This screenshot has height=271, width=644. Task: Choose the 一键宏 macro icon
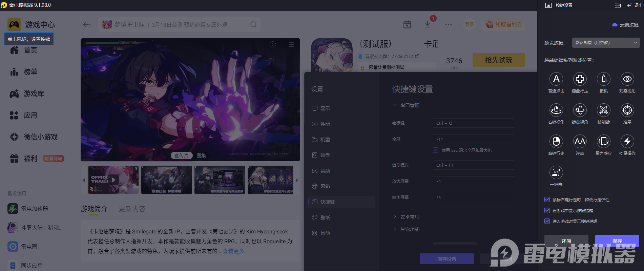[556, 173]
